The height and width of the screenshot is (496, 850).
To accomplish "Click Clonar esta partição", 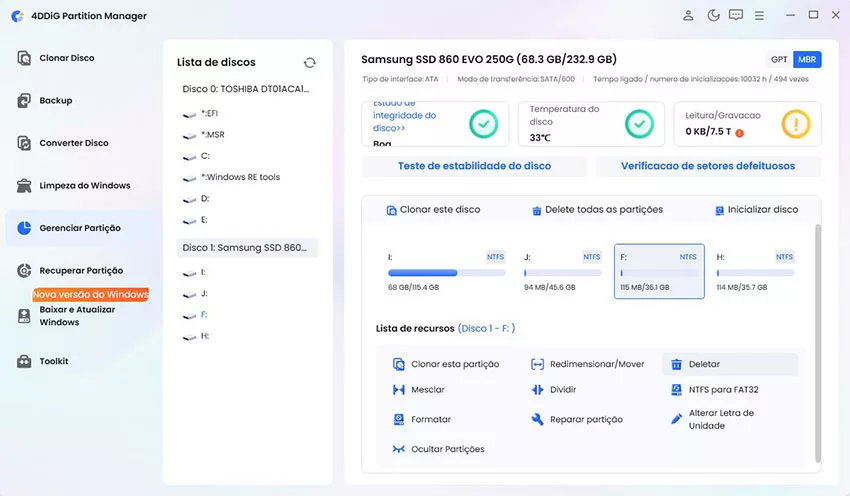I will click(x=446, y=364).
